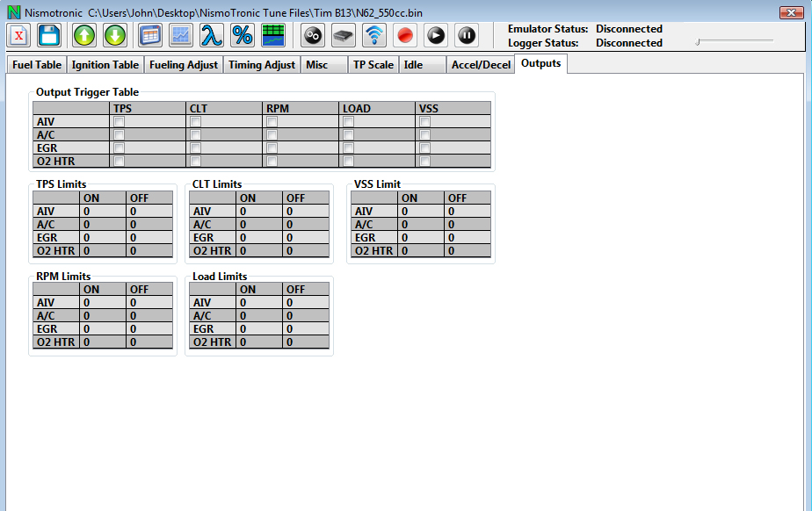Click the green down arrow download icon
Image resolution: width=812 pixels, height=511 pixels.
pyautogui.click(x=115, y=35)
